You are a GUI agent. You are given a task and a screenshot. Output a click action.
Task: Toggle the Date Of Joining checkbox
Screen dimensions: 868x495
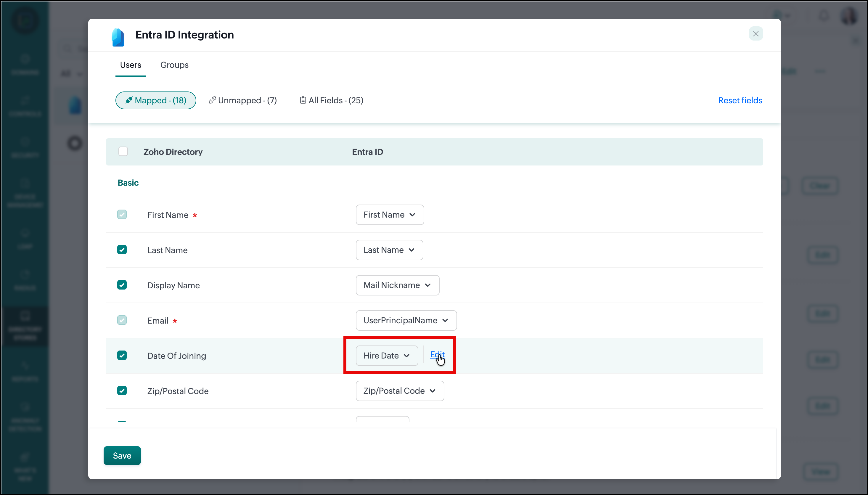point(122,356)
